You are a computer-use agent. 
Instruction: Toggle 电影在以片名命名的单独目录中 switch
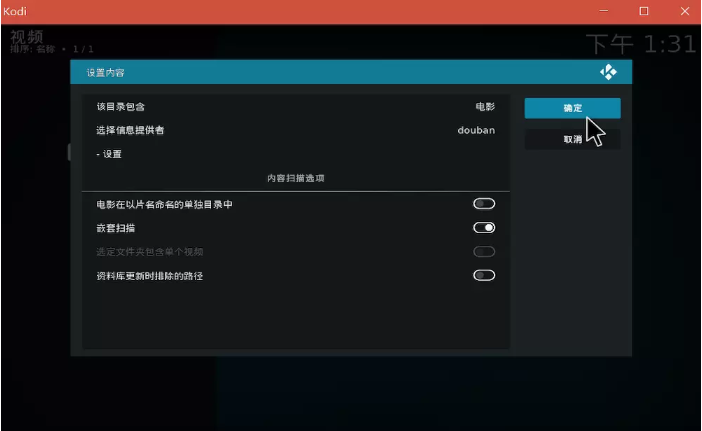[x=484, y=204]
